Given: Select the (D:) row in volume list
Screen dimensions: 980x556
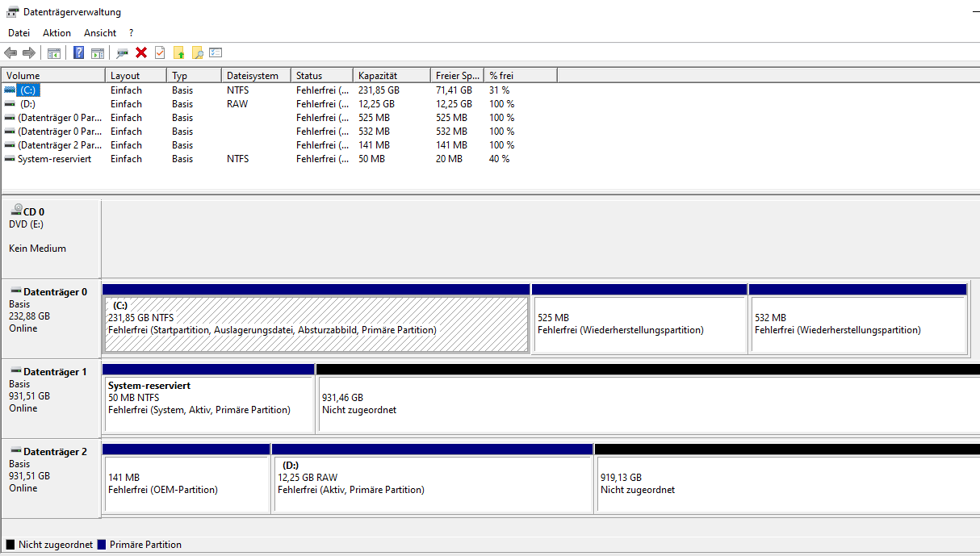Looking at the screenshot, I should point(279,103).
